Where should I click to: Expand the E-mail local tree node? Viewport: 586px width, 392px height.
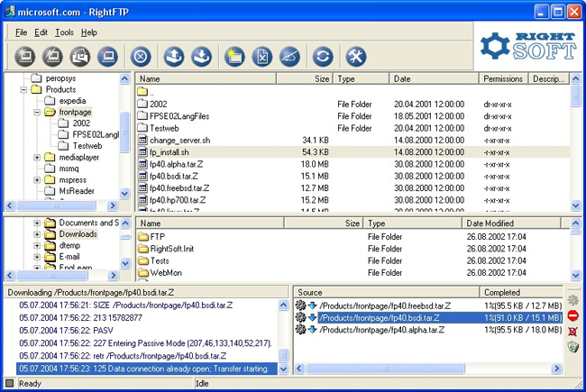point(37,257)
